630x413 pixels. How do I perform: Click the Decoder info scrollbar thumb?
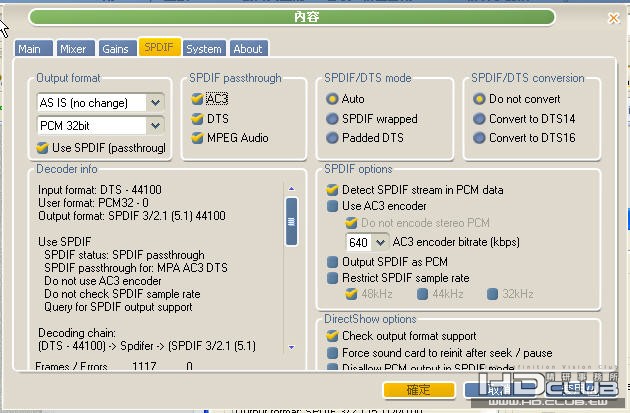(x=292, y=221)
